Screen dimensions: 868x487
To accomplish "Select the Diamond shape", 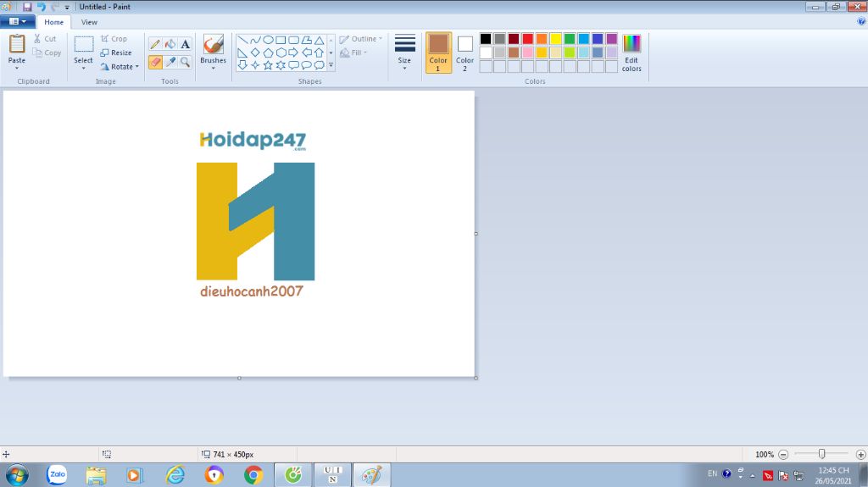I will (x=255, y=53).
